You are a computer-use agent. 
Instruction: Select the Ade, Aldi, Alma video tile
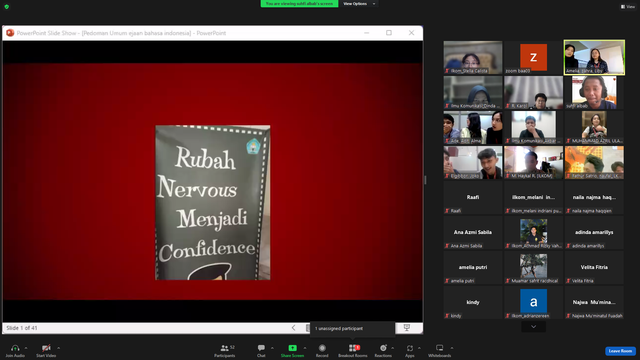click(x=473, y=127)
